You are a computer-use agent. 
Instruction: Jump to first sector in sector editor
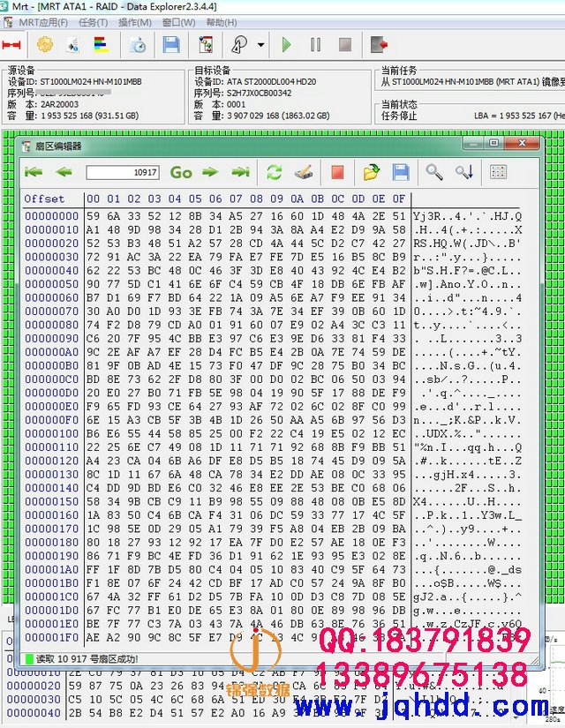coord(34,172)
